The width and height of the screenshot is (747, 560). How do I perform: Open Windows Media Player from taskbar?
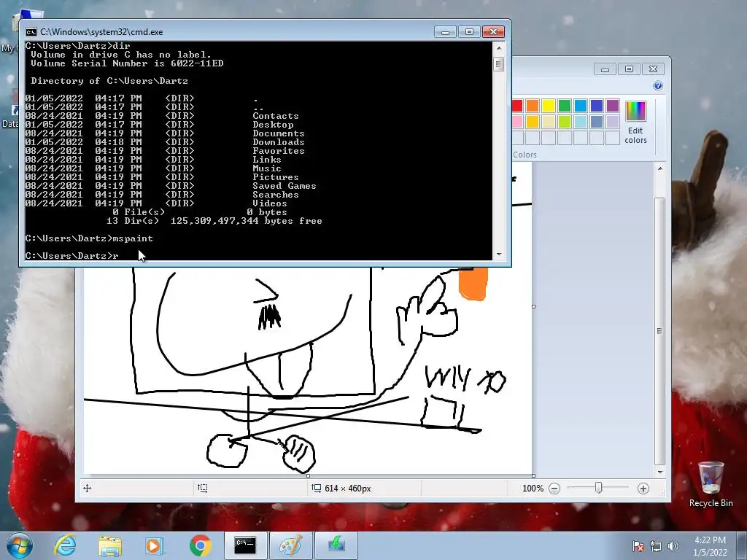(153, 545)
